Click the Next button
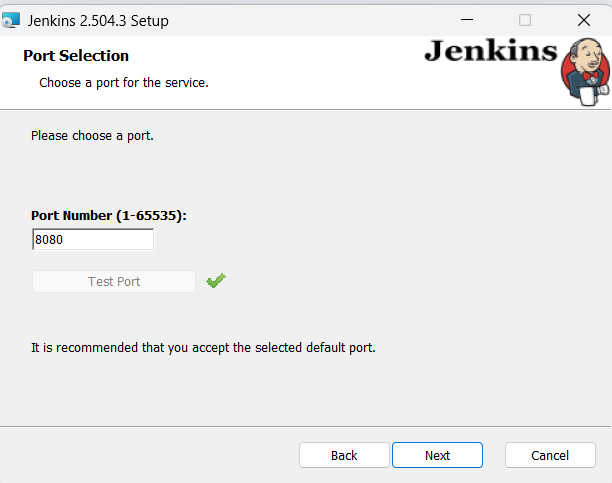 point(437,455)
